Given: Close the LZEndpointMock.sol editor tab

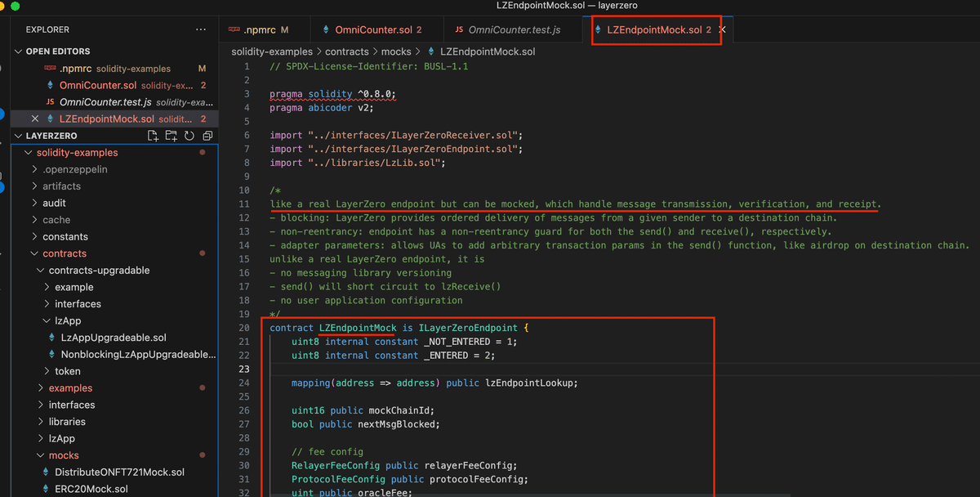Looking at the screenshot, I should pyautogui.click(x=722, y=30).
